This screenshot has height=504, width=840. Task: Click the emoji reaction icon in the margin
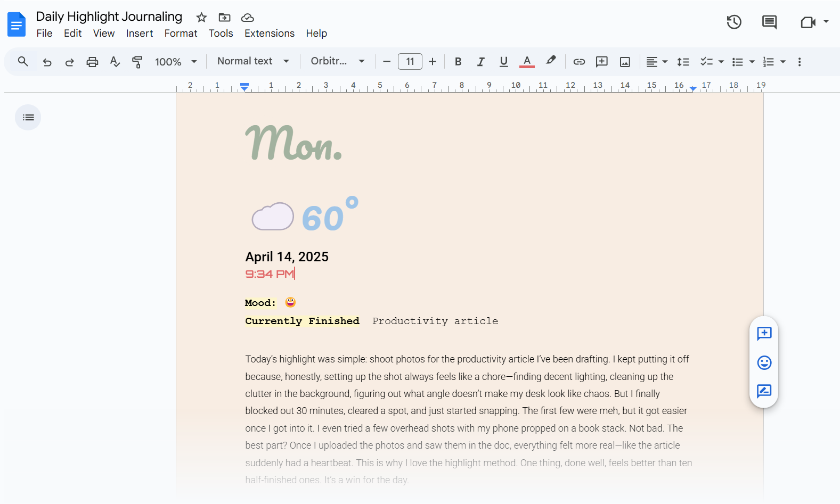point(764,363)
